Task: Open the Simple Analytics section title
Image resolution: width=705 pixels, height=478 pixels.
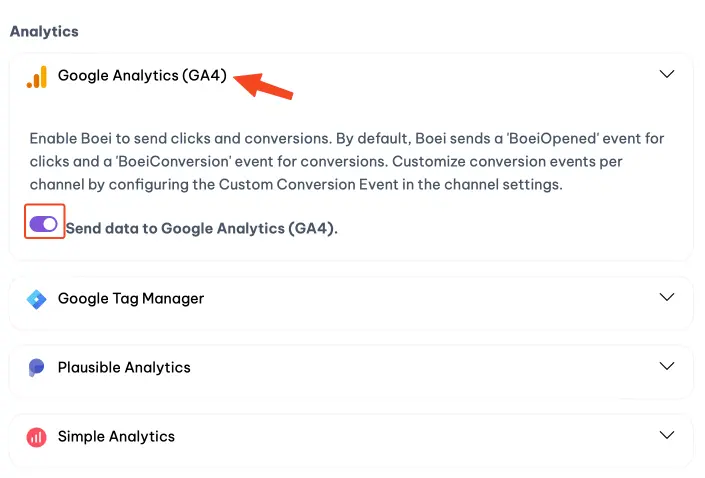Action: (116, 436)
